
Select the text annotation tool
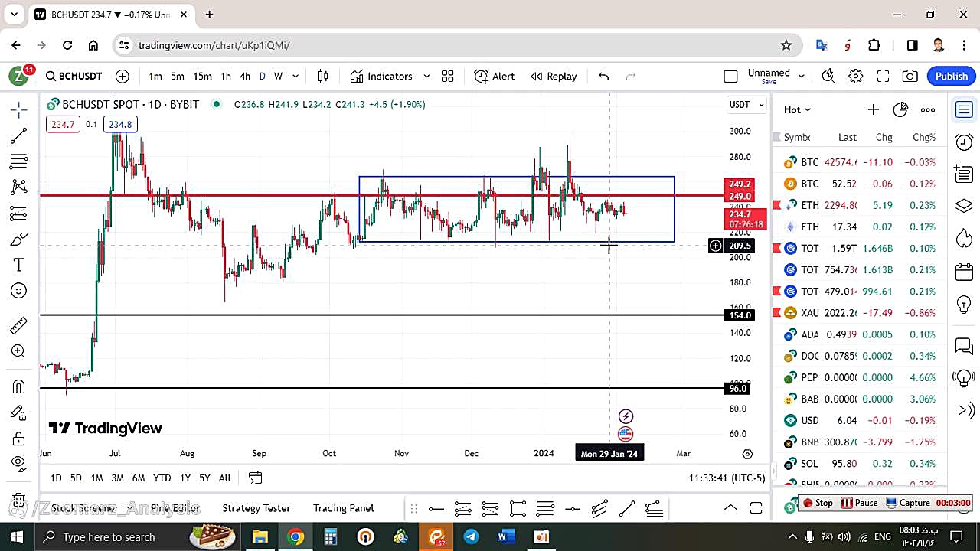pos(19,265)
